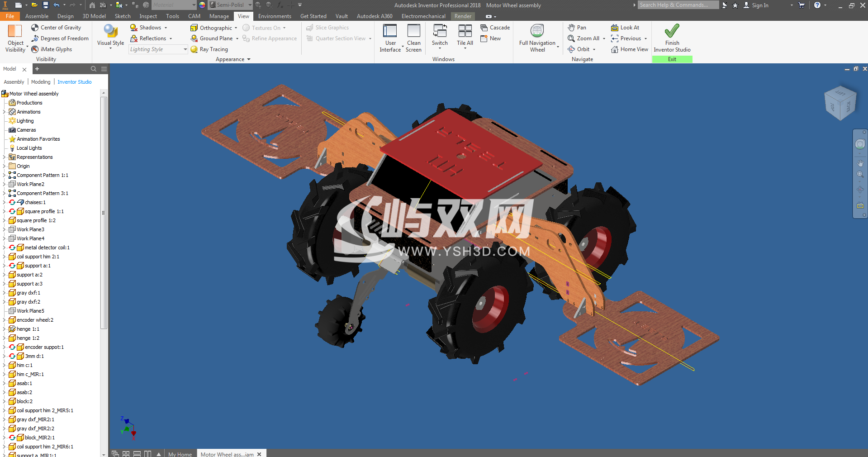Screen dimensions: 868x457
Task: Open the Object Visibility tool
Action: [15, 39]
